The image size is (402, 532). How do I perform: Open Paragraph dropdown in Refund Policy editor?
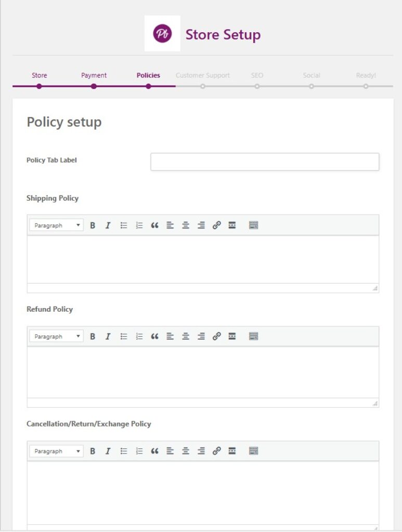pos(56,337)
